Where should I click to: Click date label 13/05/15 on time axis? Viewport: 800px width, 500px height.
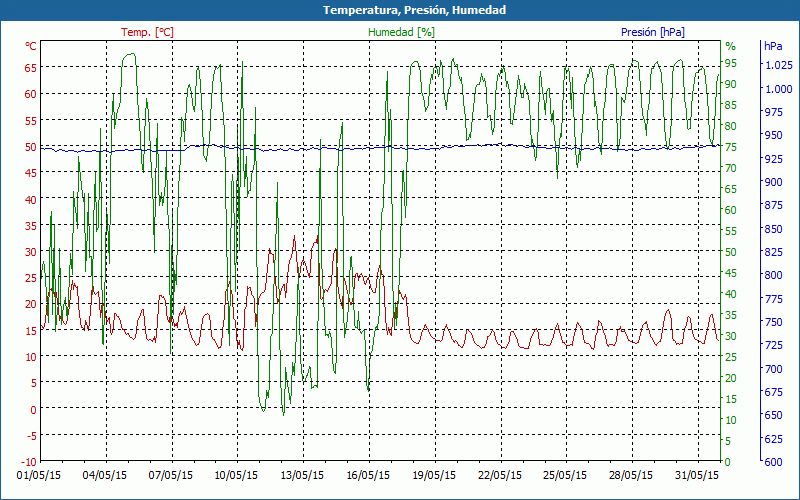pos(303,475)
